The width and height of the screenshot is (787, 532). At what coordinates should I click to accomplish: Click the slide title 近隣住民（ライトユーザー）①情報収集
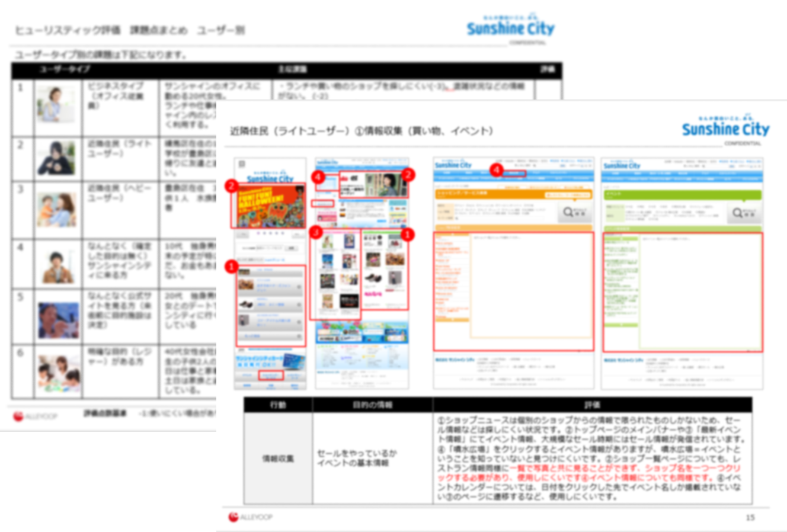(361, 131)
